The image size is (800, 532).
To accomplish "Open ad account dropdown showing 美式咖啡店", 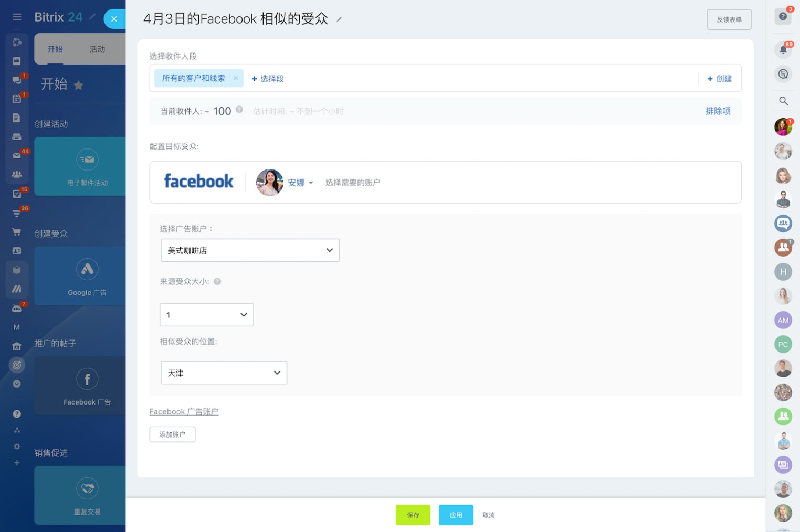I will coord(250,250).
